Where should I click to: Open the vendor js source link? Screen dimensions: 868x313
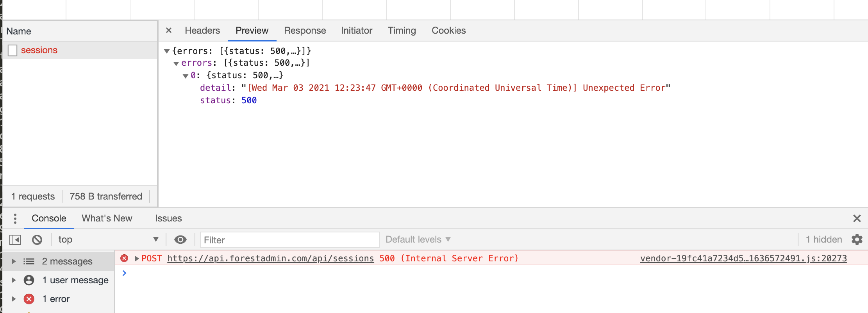tap(743, 259)
